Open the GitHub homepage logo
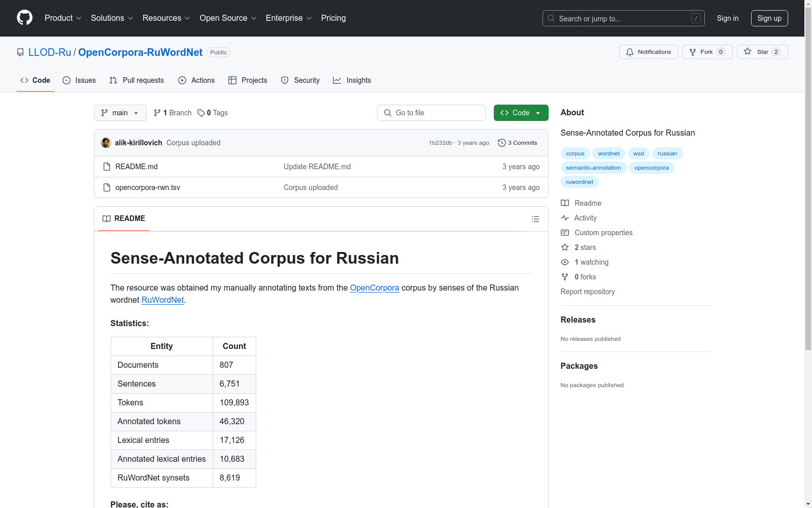The height and width of the screenshot is (508, 812). pos(24,18)
